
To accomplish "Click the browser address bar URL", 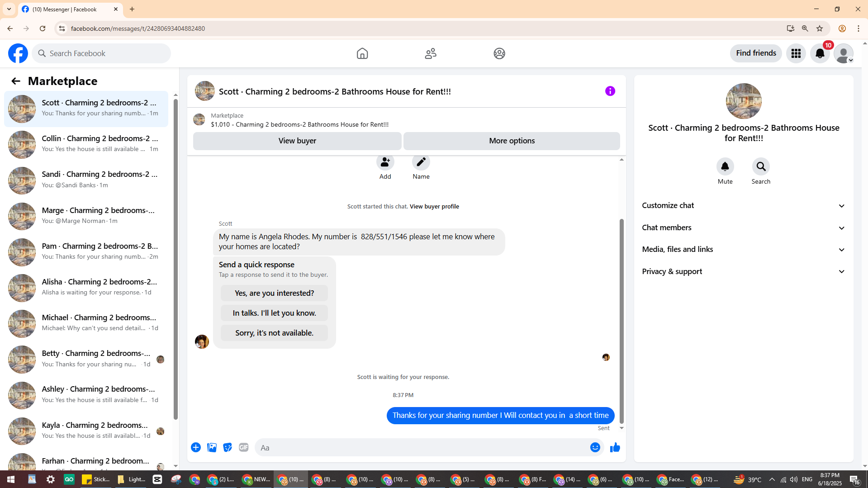I will (x=138, y=28).
